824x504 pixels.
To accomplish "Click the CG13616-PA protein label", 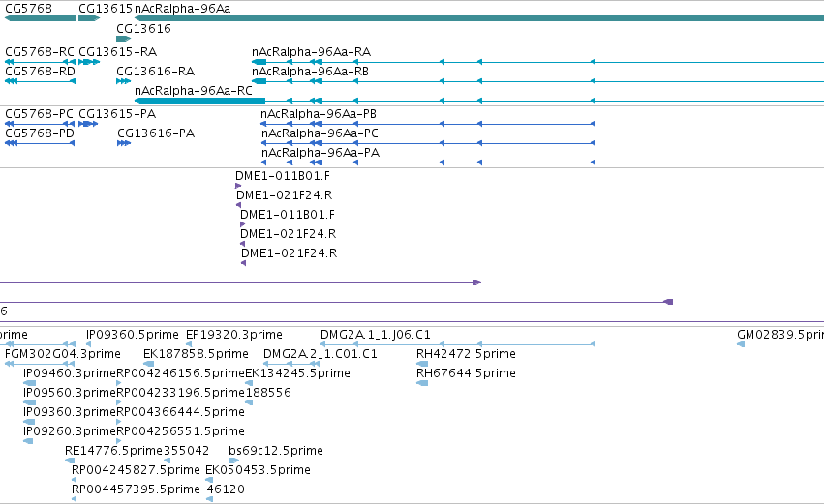I will pyautogui.click(x=156, y=133).
